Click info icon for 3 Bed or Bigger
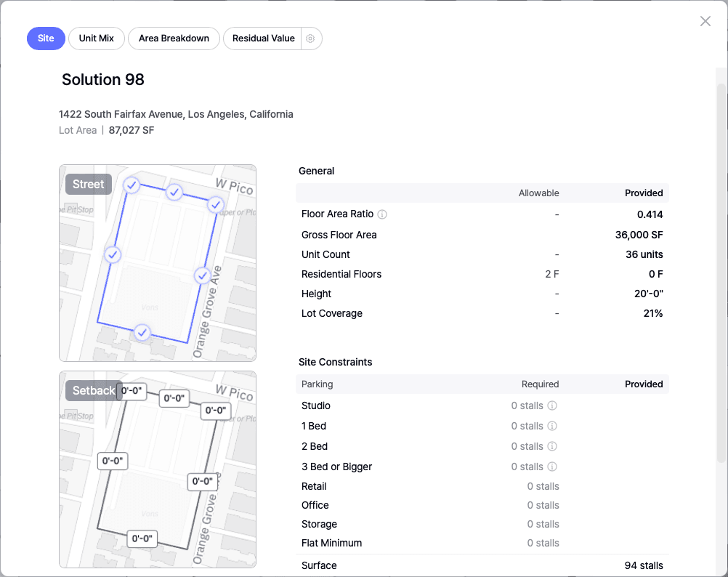The width and height of the screenshot is (728, 577). tap(552, 467)
